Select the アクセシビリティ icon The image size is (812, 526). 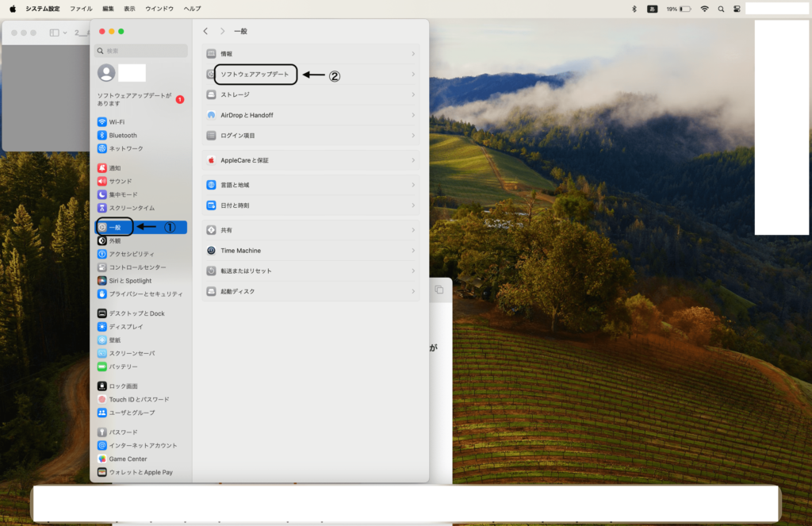pyautogui.click(x=102, y=254)
